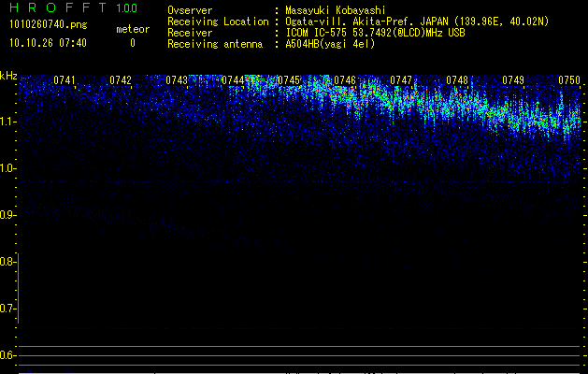The width and height of the screenshot is (588, 374).
Task: Click the HROFFT 1.00 title text
Action: point(74,7)
